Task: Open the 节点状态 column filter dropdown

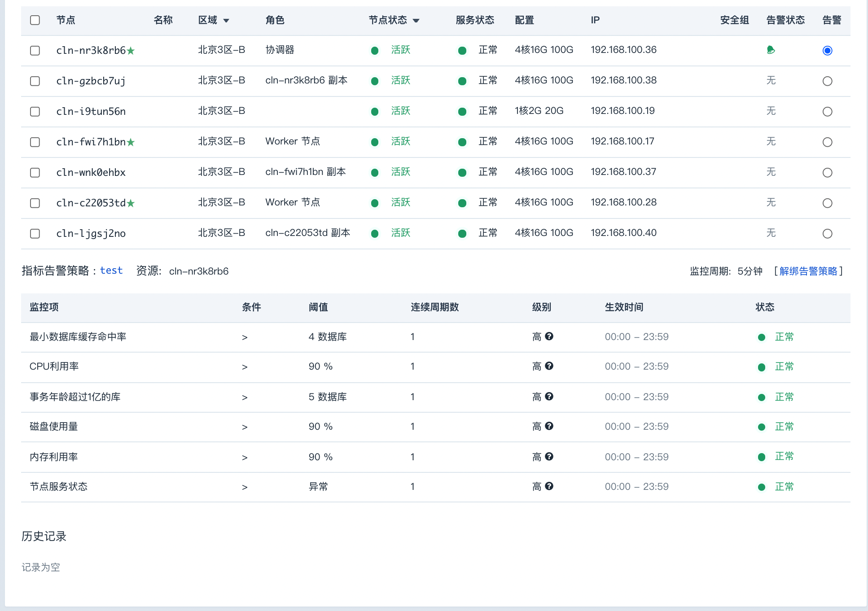Action: (x=416, y=21)
